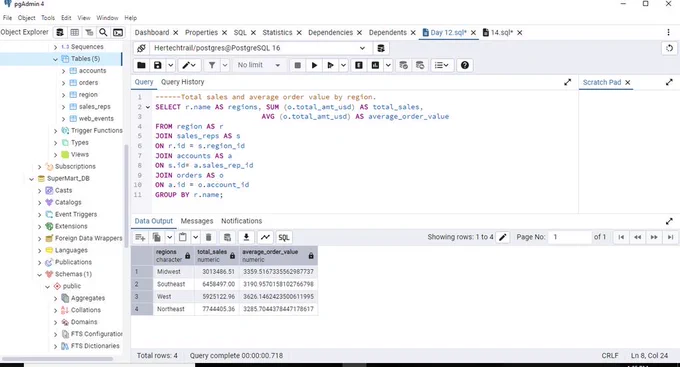The width and height of the screenshot is (680, 367).
Task: Open the Tools menu
Action: click(48, 18)
